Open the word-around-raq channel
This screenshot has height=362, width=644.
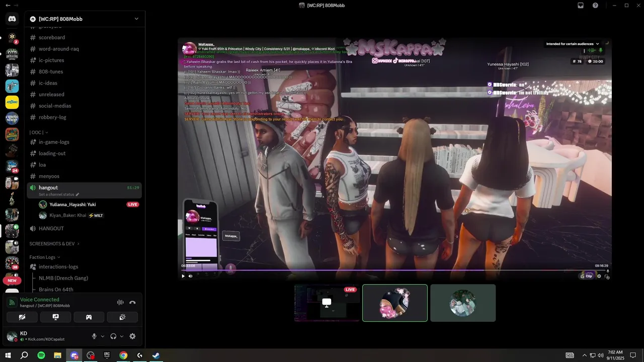click(84, 49)
